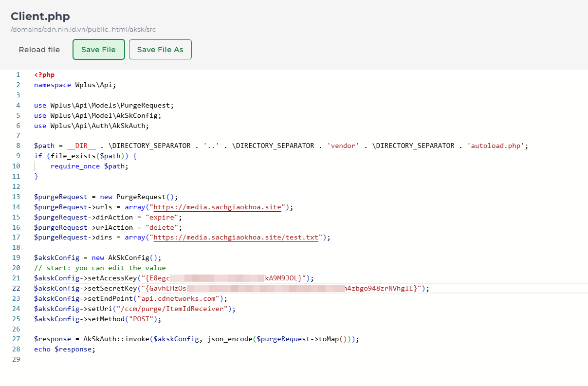Click line number 1 in the gutter
588x386 pixels.
18,75
